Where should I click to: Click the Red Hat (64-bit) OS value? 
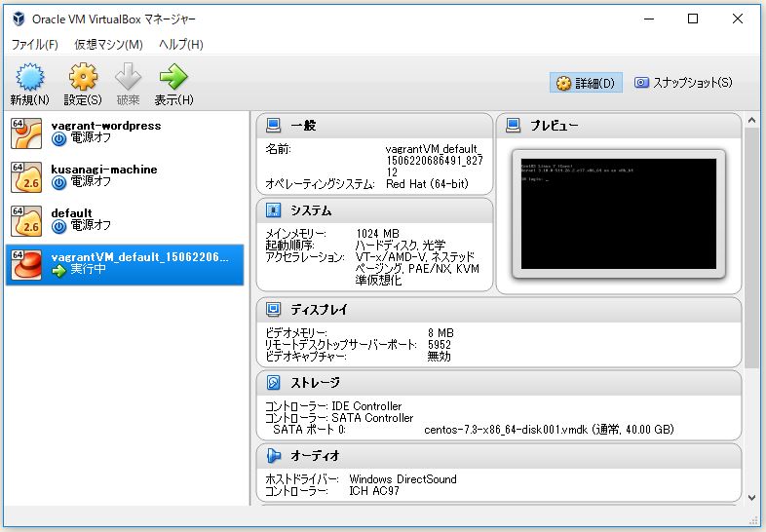pos(427,184)
